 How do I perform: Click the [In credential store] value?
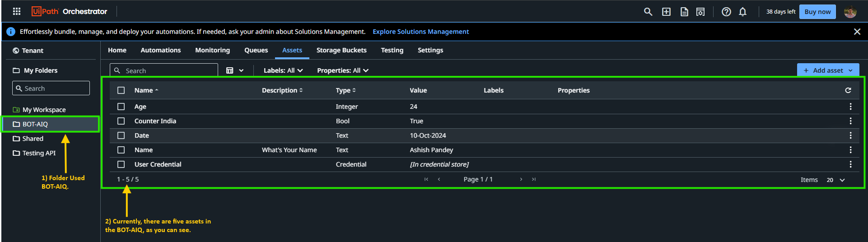(439, 164)
